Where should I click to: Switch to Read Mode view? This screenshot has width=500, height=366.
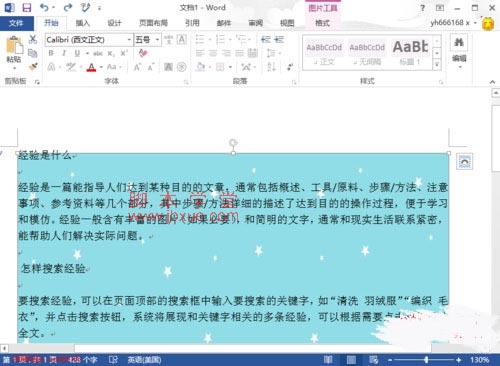coord(328,360)
